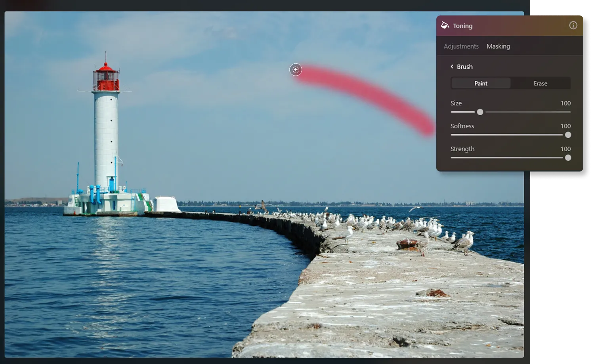Image resolution: width=592 pixels, height=364 pixels.
Task: Click the Size slider handle
Action: coord(480,112)
